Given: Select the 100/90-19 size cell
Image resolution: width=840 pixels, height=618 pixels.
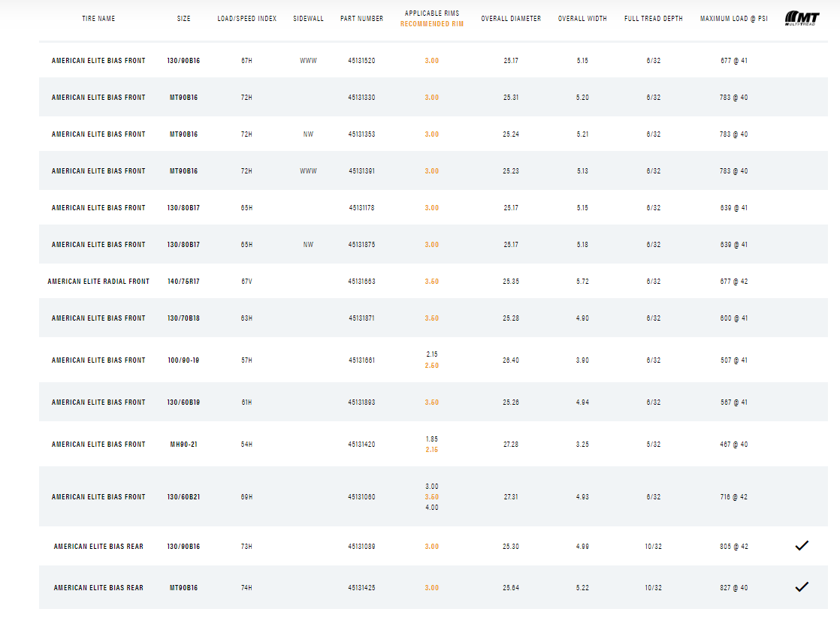Looking at the screenshot, I should (x=183, y=360).
